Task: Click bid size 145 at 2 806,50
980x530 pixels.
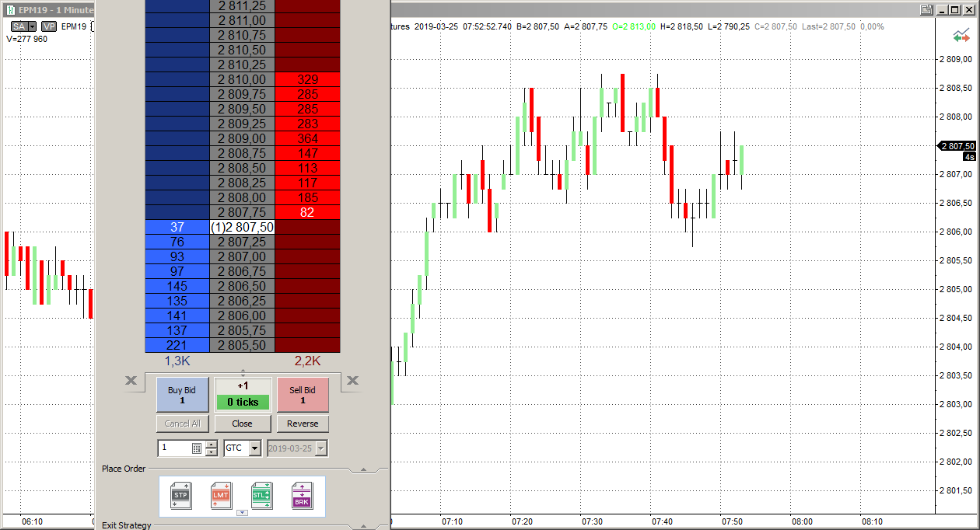Action: tap(177, 286)
